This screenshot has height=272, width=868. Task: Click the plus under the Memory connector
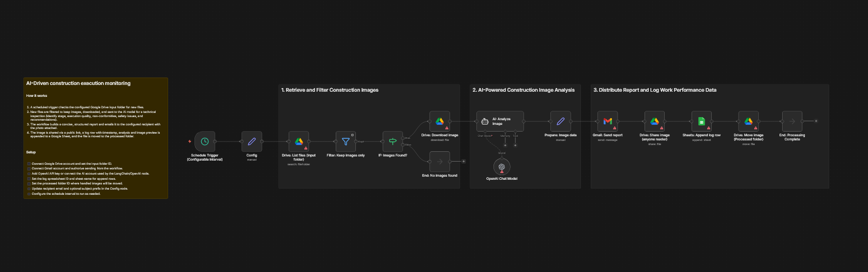[505, 145]
